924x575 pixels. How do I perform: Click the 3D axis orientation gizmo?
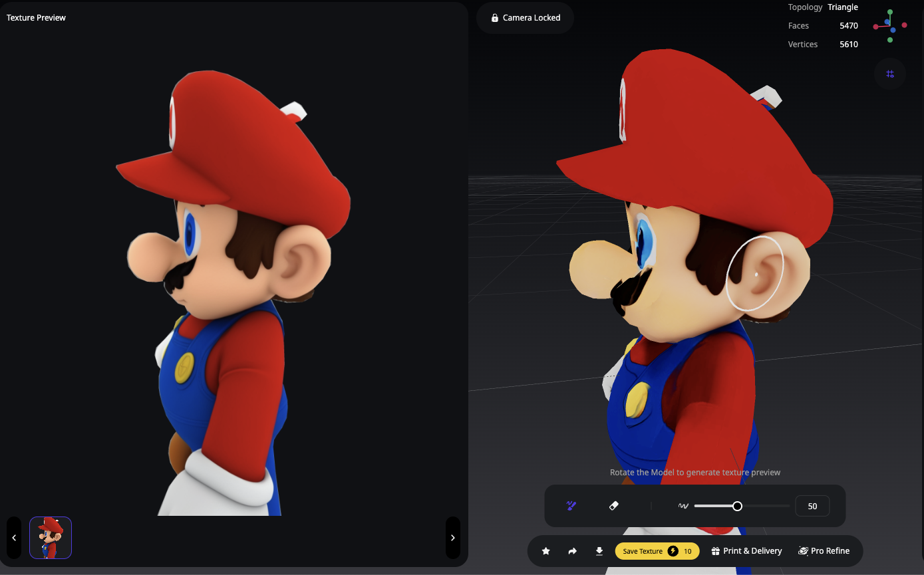890,26
